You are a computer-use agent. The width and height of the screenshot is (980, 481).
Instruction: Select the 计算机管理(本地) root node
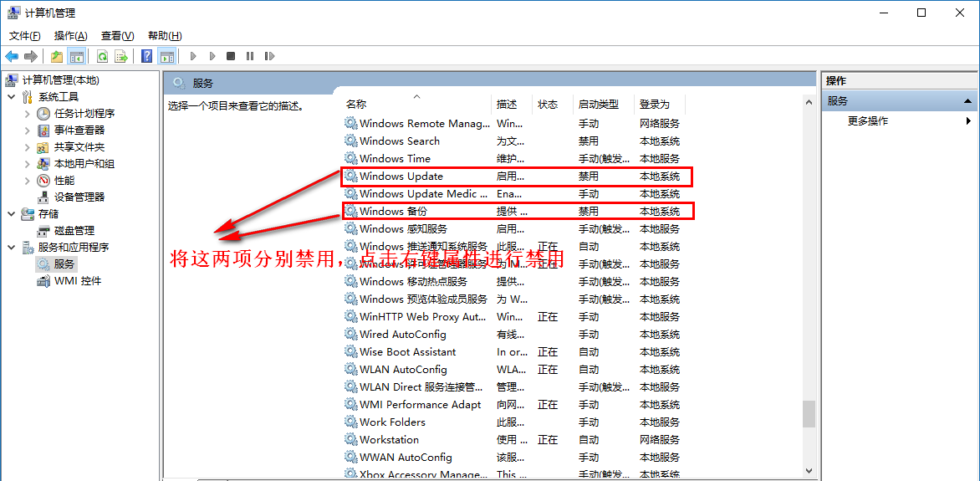pos(60,80)
